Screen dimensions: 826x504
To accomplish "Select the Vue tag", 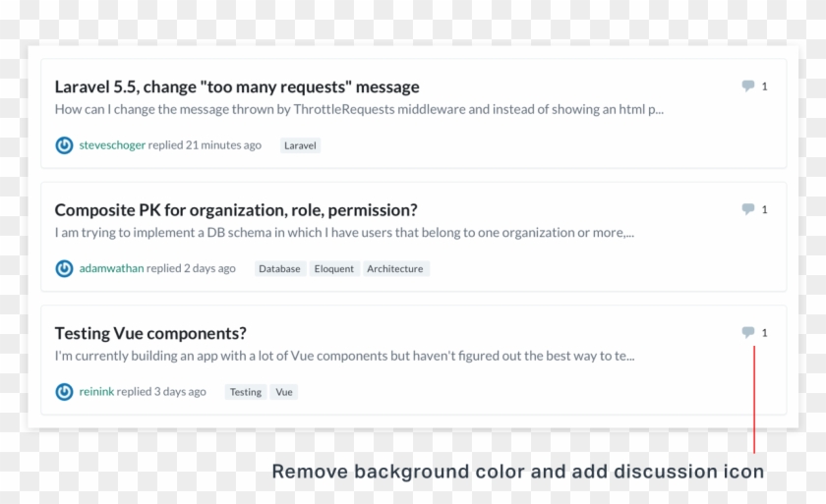I will (x=284, y=392).
